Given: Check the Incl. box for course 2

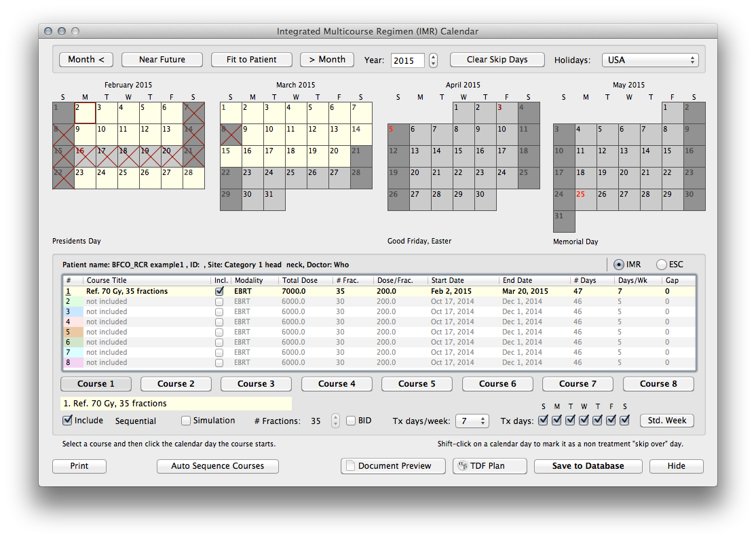Looking at the screenshot, I should coord(219,301).
